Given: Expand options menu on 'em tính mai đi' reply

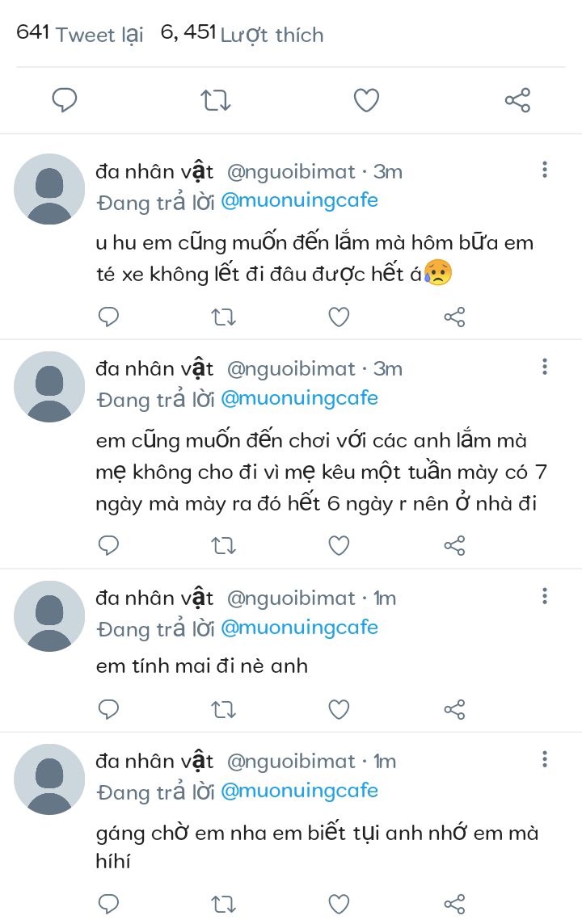Looking at the screenshot, I should click(x=545, y=596).
